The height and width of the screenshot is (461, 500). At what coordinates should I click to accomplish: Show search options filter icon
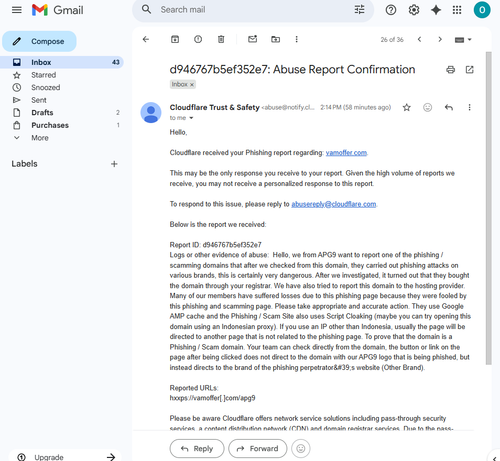pos(359,10)
